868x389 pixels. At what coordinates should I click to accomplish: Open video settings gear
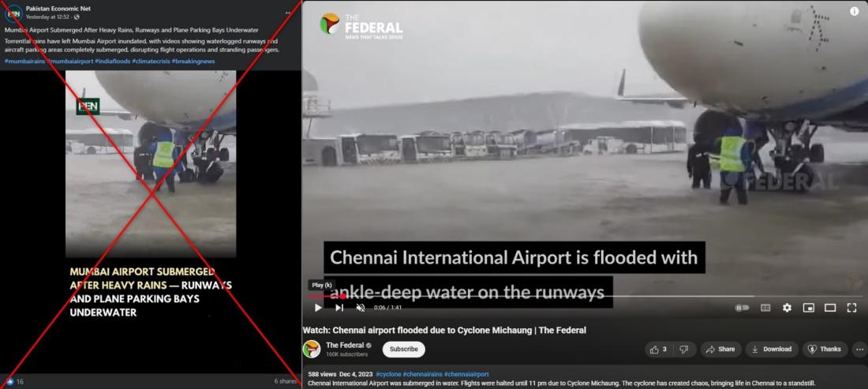pyautogui.click(x=787, y=308)
